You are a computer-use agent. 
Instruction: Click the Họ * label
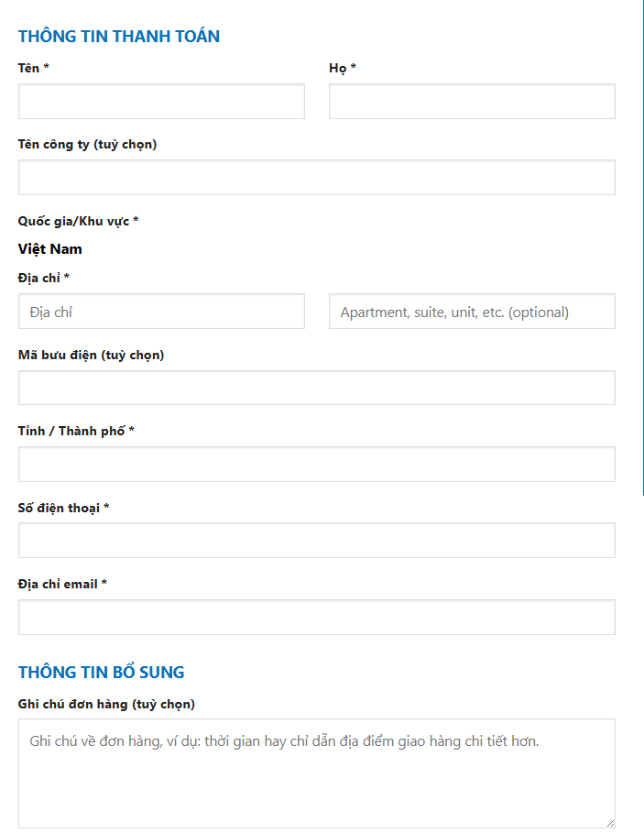tap(339, 68)
